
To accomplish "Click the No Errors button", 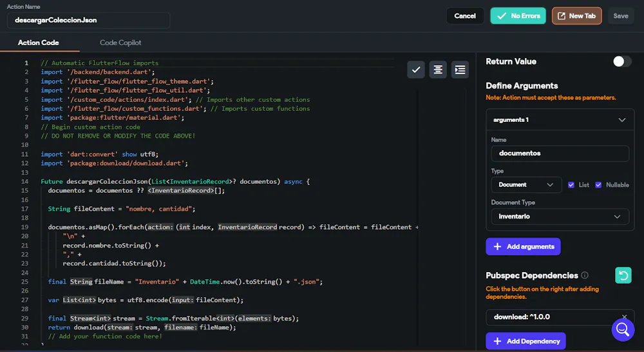I will [518, 15].
